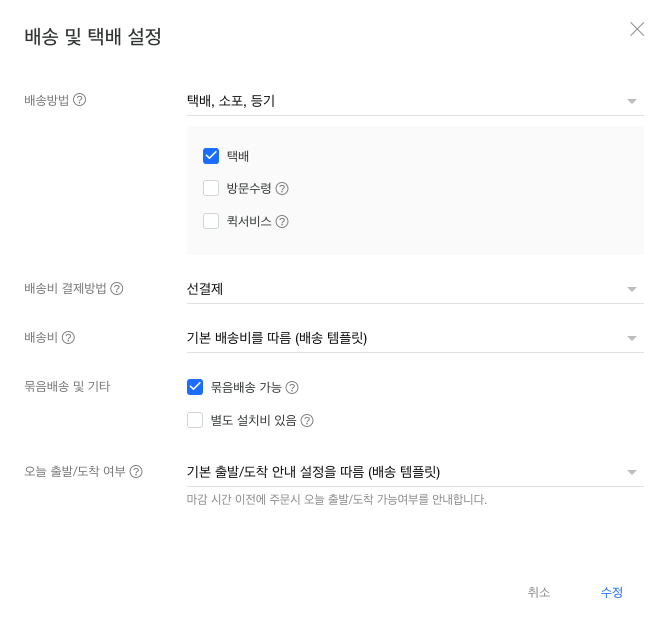
Task: Click help icon beside 묶음배송 가능
Action: coord(292,387)
